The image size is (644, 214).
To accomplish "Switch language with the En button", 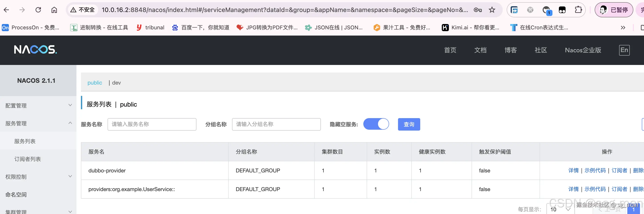I will pos(624,50).
